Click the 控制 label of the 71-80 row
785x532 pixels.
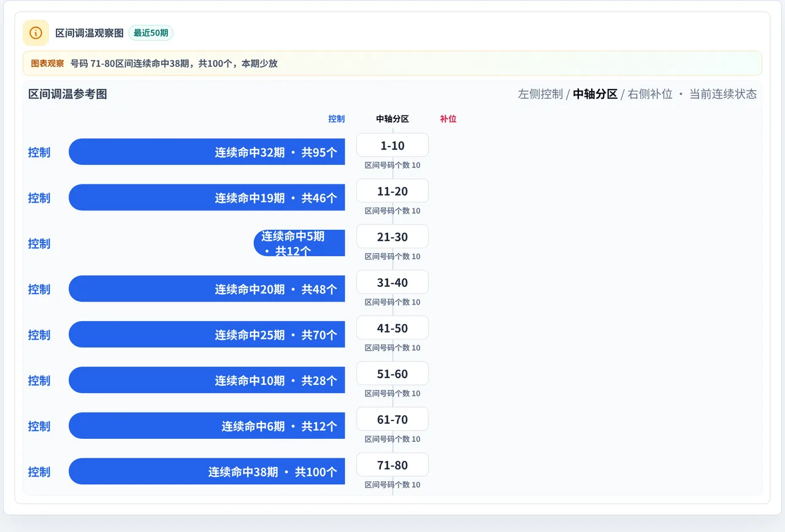click(x=39, y=471)
